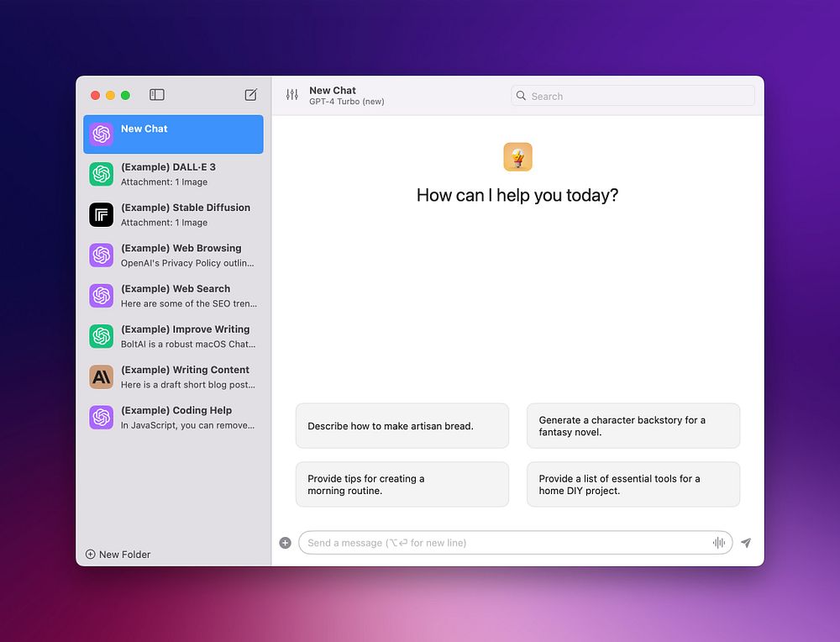Open the (Example) Web Browsing conversation
The height and width of the screenshot is (642, 840).
173,255
